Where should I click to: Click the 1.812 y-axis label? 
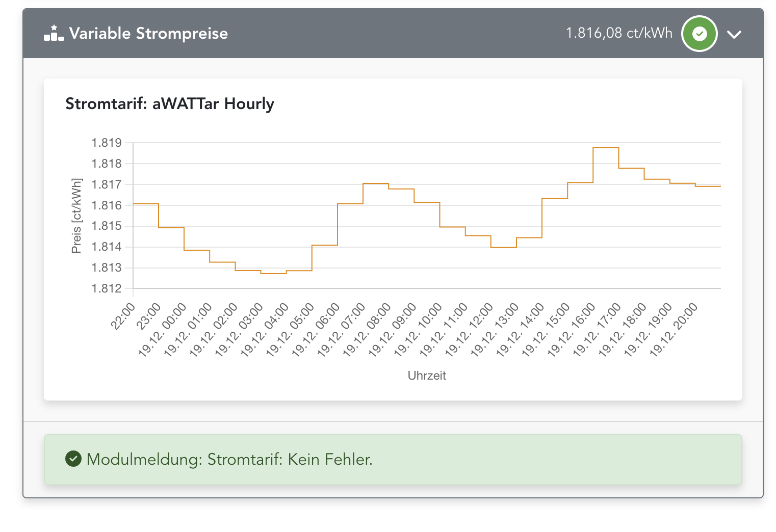point(107,288)
